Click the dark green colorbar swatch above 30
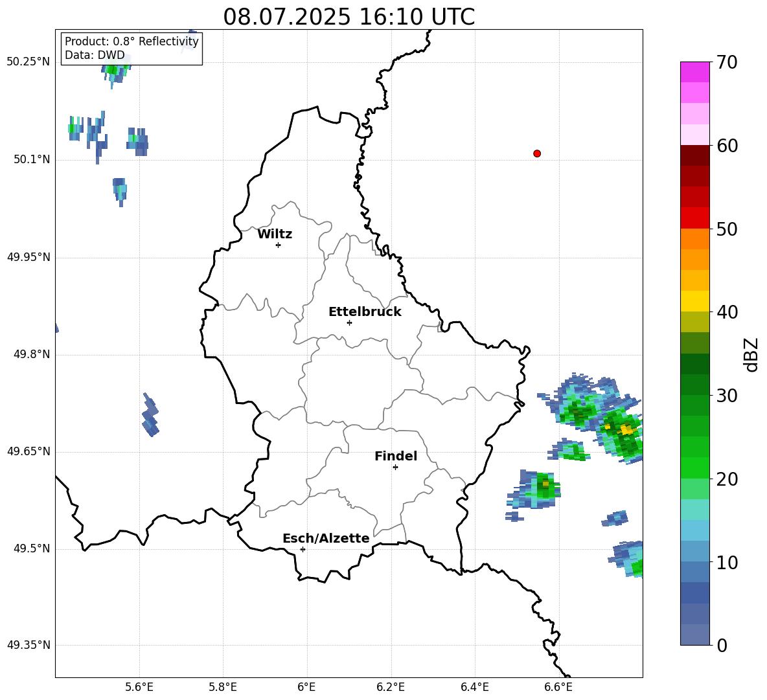The height and width of the screenshot is (700, 767). pyautogui.click(x=694, y=385)
